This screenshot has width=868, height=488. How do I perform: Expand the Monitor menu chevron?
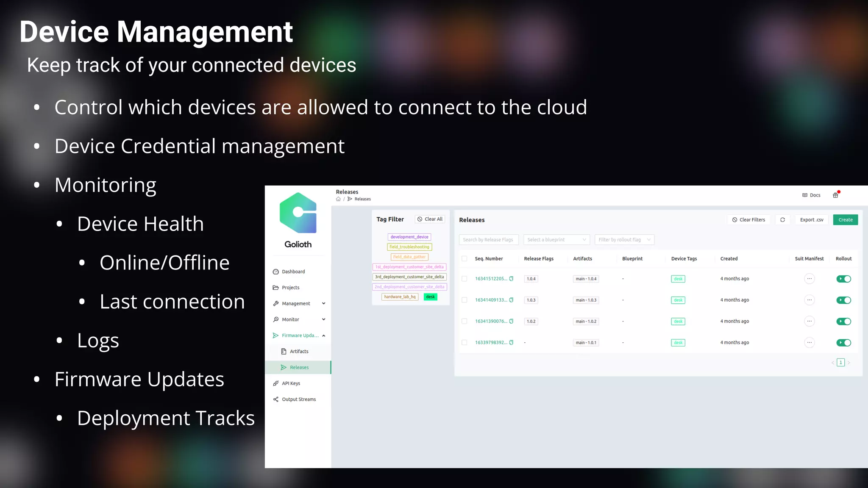point(324,319)
